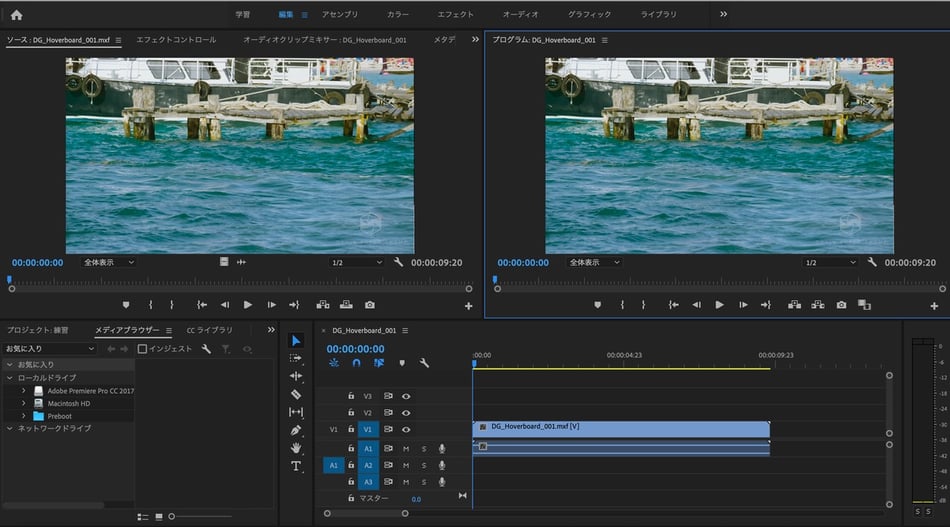Expand the Macintosh HD tree item
The width and height of the screenshot is (950, 527).
(23, 403)
